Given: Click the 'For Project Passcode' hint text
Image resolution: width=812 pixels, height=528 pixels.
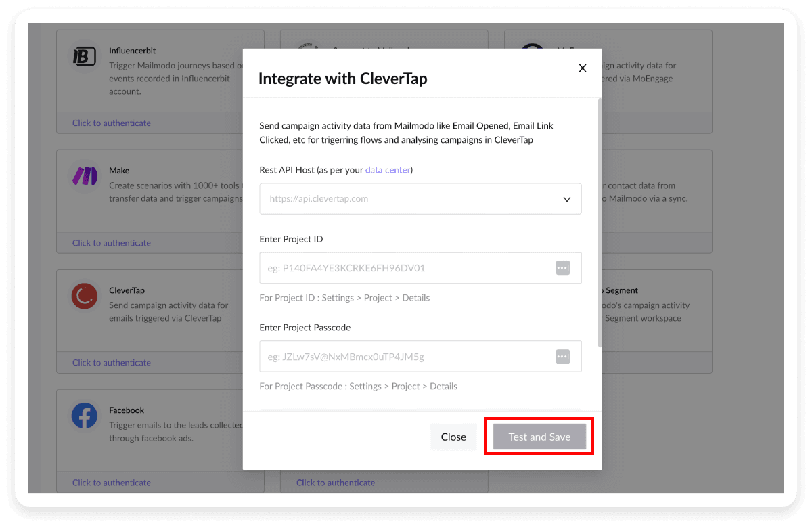Looking at the screenshot, I should (x=358, y=387).
